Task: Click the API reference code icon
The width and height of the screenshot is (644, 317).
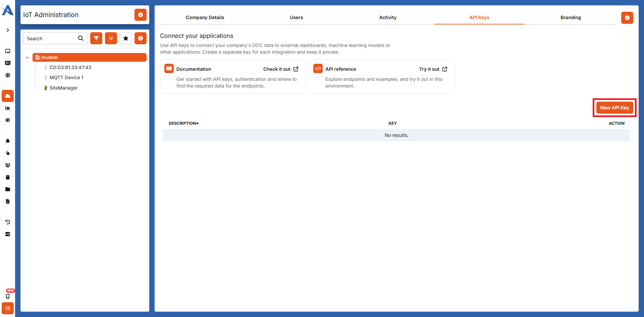Action: pos(318,68)
